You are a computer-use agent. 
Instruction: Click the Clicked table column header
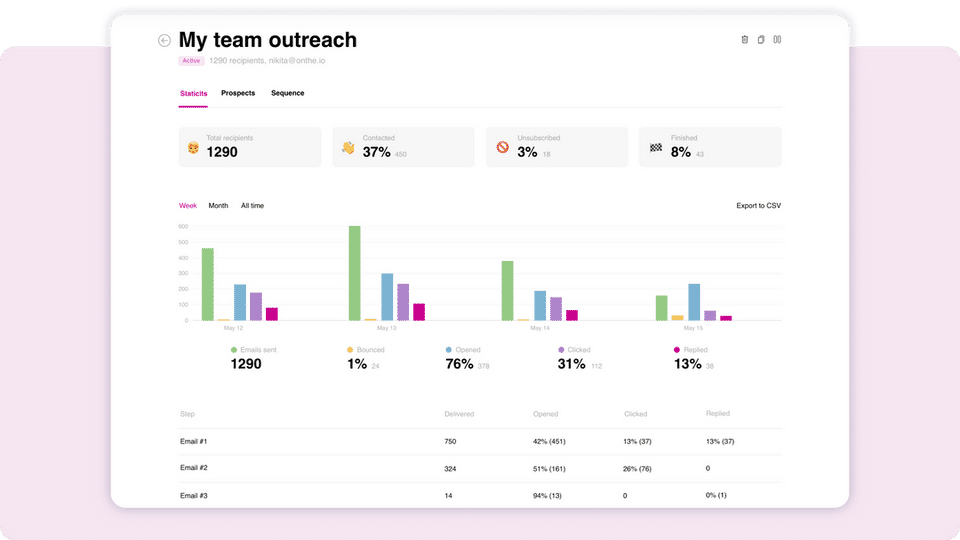(636, 414)
